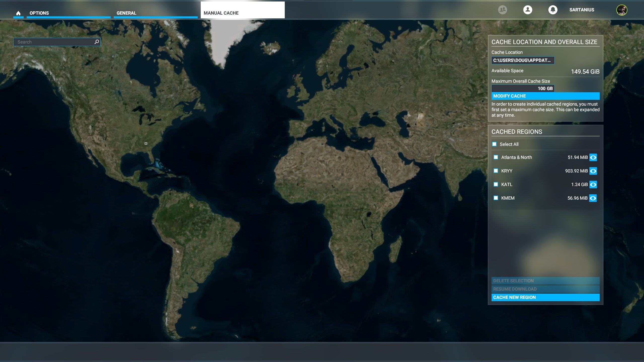Open the notifications bell icon
Screen dimensions: 644x362
point(553,10)
